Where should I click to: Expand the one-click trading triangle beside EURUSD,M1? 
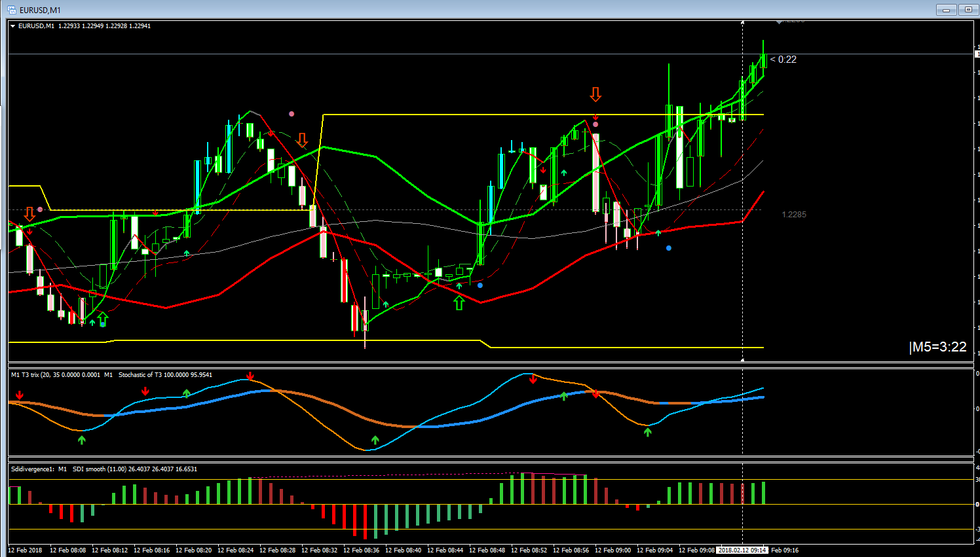point(13,26)
